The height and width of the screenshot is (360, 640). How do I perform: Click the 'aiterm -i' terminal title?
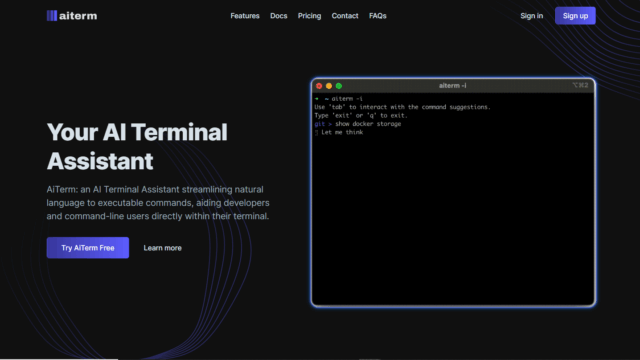(452, 86)
